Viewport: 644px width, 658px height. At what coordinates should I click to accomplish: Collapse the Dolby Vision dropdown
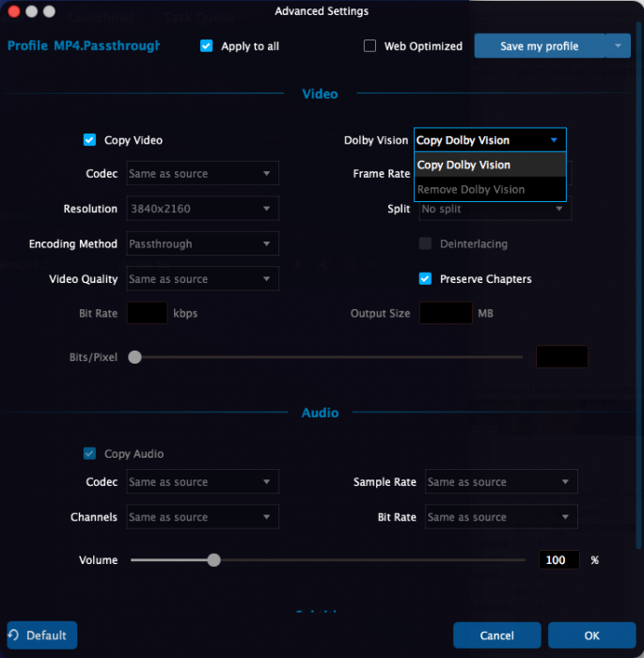pyautogui.click(x=490, y=140)
